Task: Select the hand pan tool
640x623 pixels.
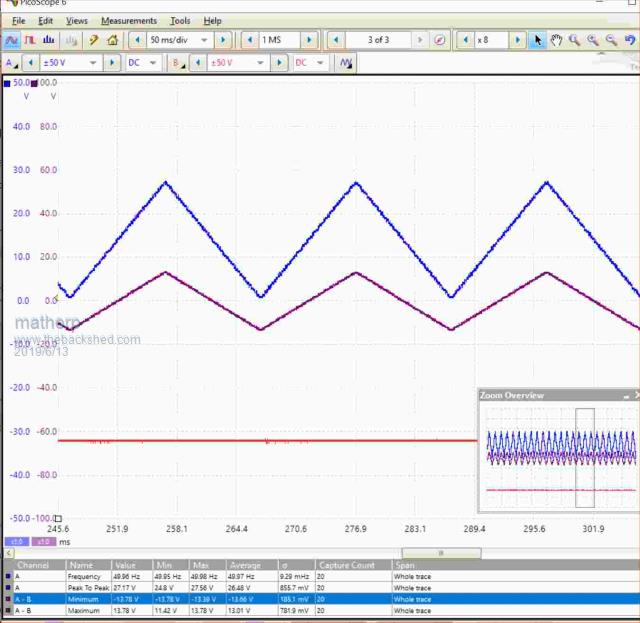Action: (556, 40)
